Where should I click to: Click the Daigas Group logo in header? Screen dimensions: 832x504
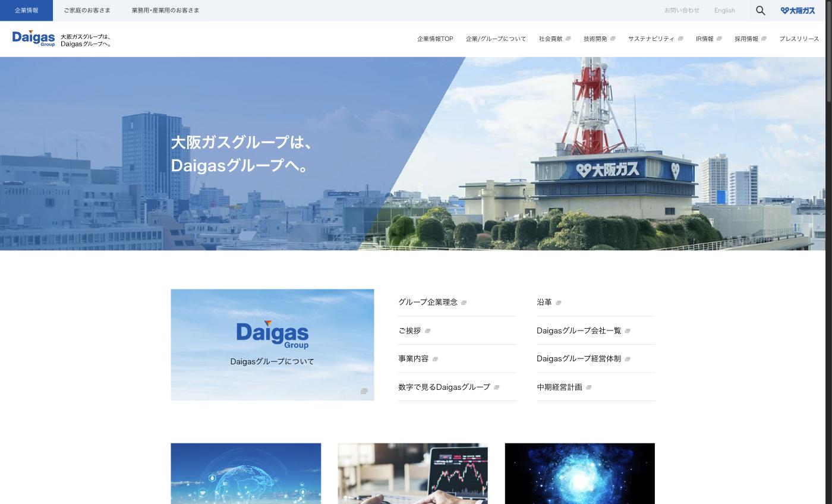(33, 39)
